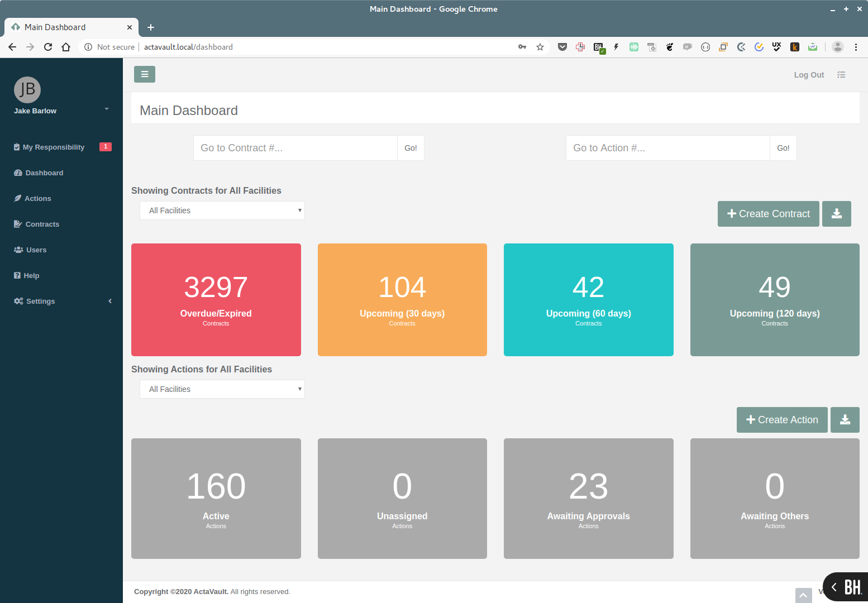Image resolution: width=868 pixels, height=603 pixels.
Task: Toggle the sidebar with the hamburger button
Action: click(145, 74)
